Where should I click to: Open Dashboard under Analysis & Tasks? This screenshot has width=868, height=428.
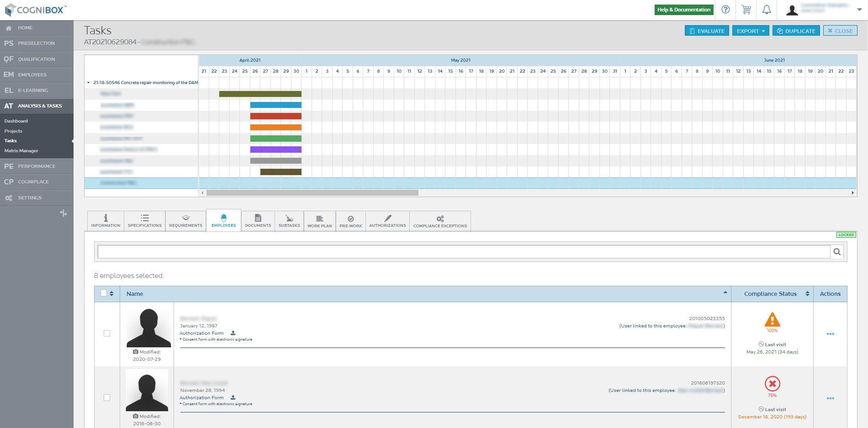(x=16, y=121)
